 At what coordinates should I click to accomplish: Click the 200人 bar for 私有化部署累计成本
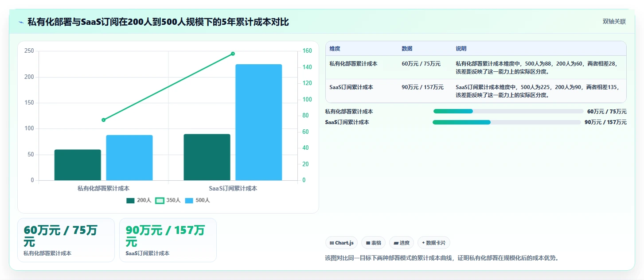78,165
